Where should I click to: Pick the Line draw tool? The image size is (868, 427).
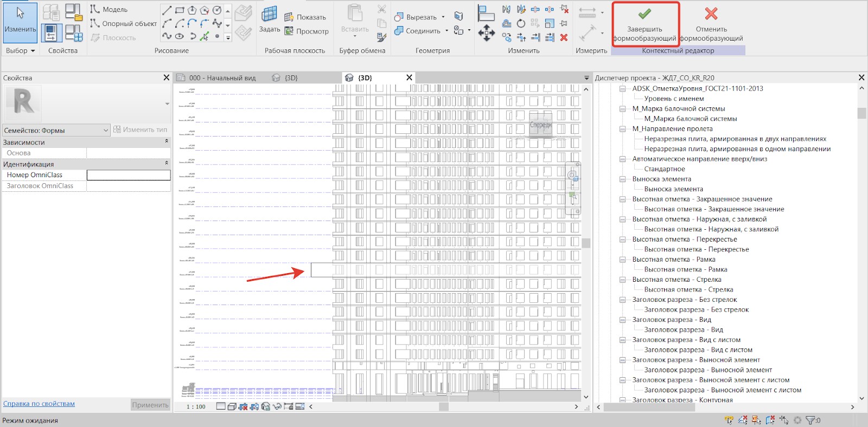pyautogui.click(x=167, y=10)
